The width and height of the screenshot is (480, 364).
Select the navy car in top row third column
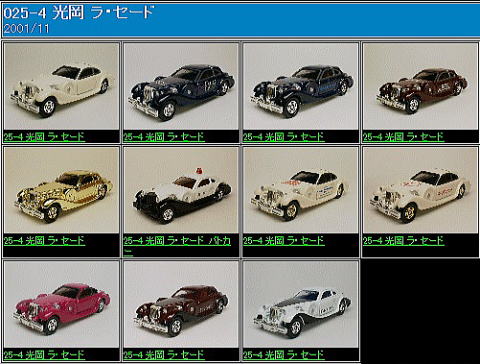point(301,86)
